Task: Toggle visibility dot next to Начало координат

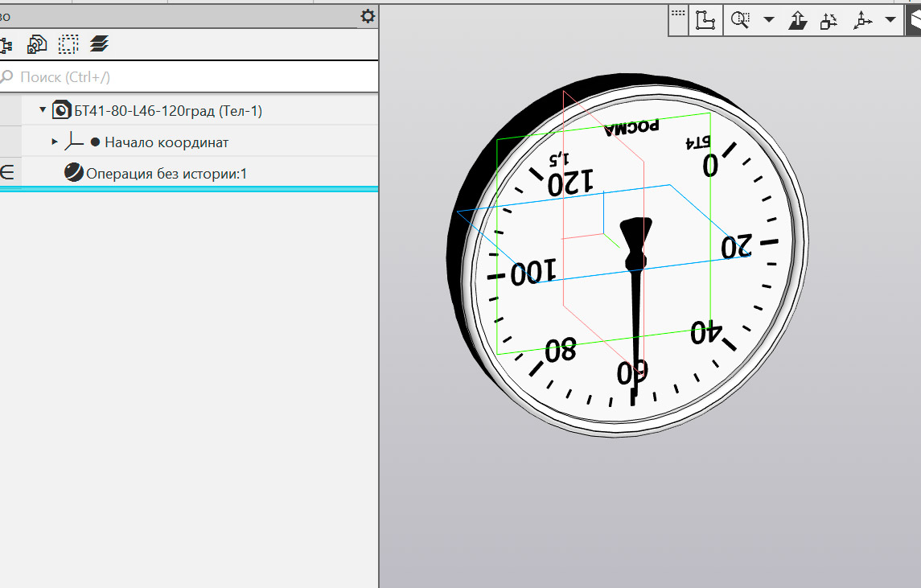Action: click(x=95, y=142)
